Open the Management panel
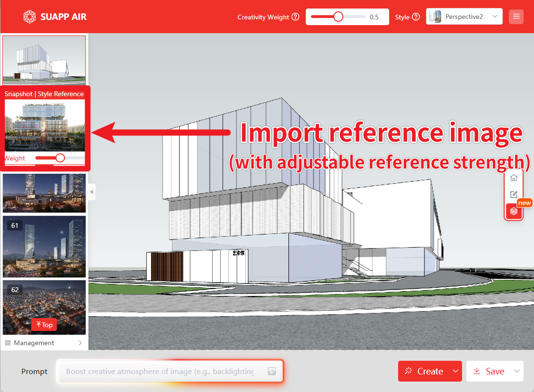Screen dimensions: 534x392 coord(44,343)
